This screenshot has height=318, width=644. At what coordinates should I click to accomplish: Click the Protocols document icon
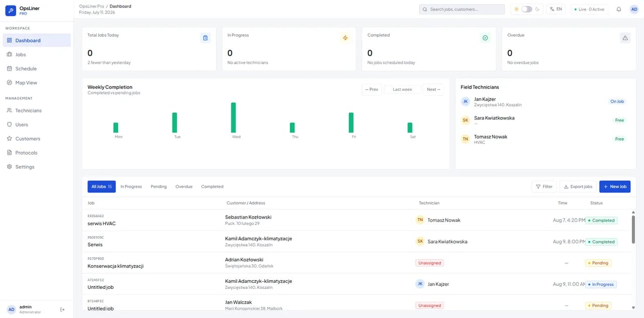[10, 153]
